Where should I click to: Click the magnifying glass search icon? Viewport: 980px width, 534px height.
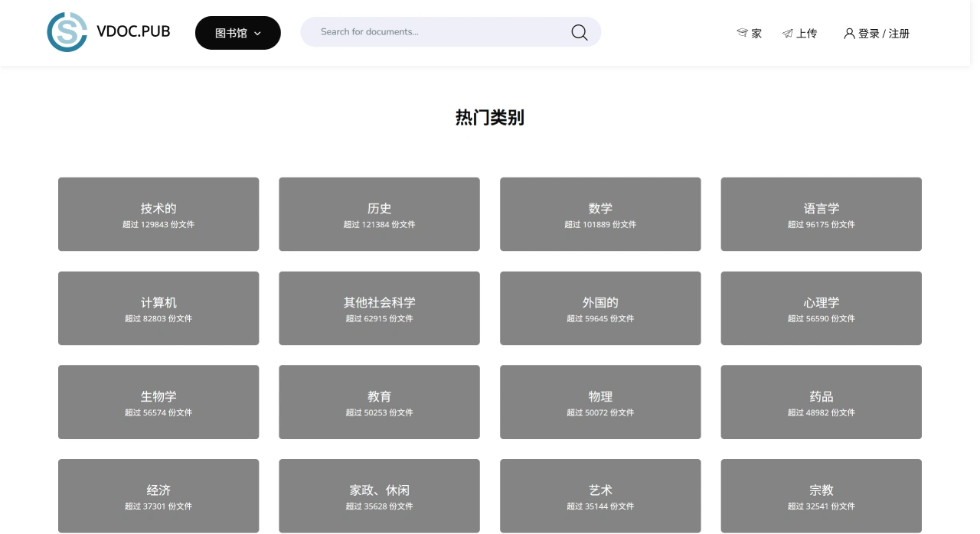tap(580, 32)
